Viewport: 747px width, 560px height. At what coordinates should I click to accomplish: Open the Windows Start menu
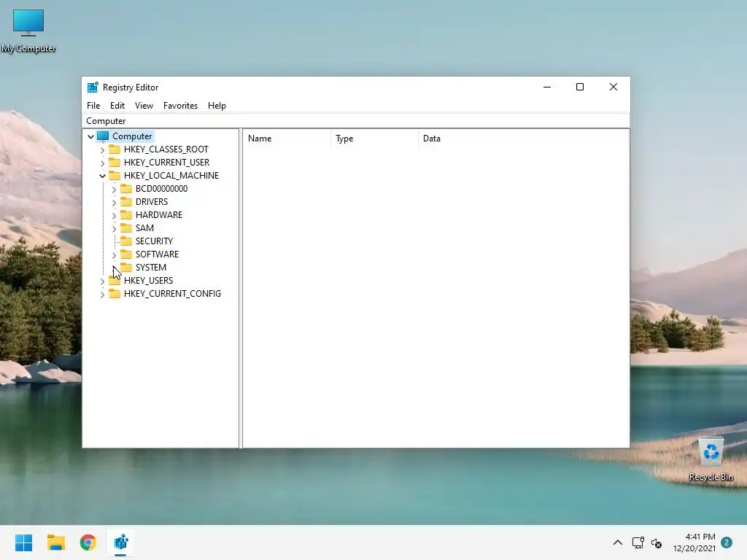(x=24, y=542)
